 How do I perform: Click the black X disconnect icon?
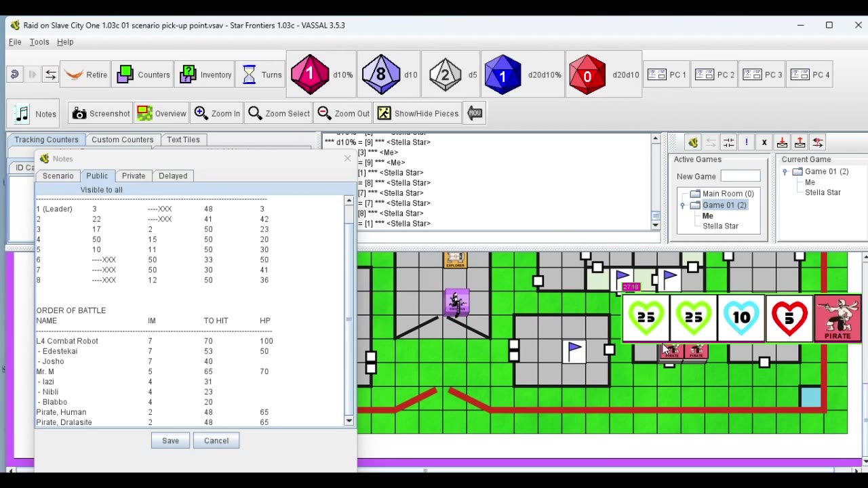click(x=764, y=142)
